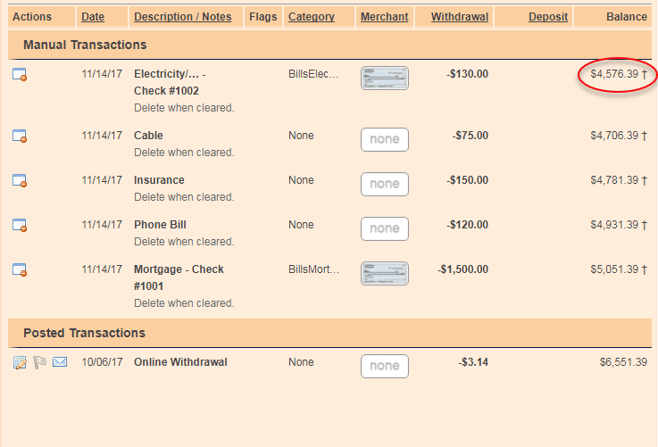Viewport: 658px width, 447px height.
Task: Edit the Online Withdrawal transaction notes icon
Action: 19,362
